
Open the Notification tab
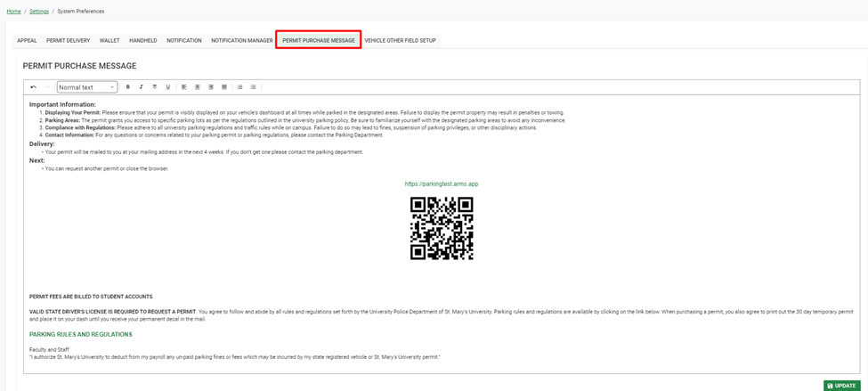tap(184, 40)
